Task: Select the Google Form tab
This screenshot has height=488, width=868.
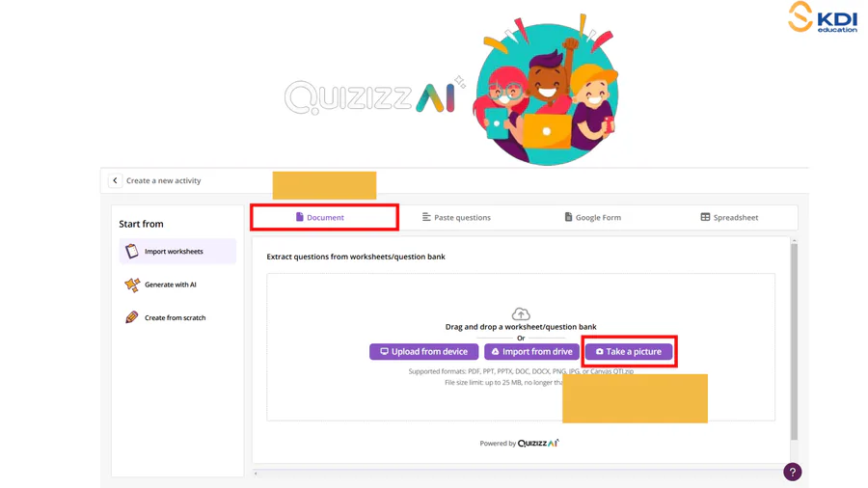Action: click(592, 217)
